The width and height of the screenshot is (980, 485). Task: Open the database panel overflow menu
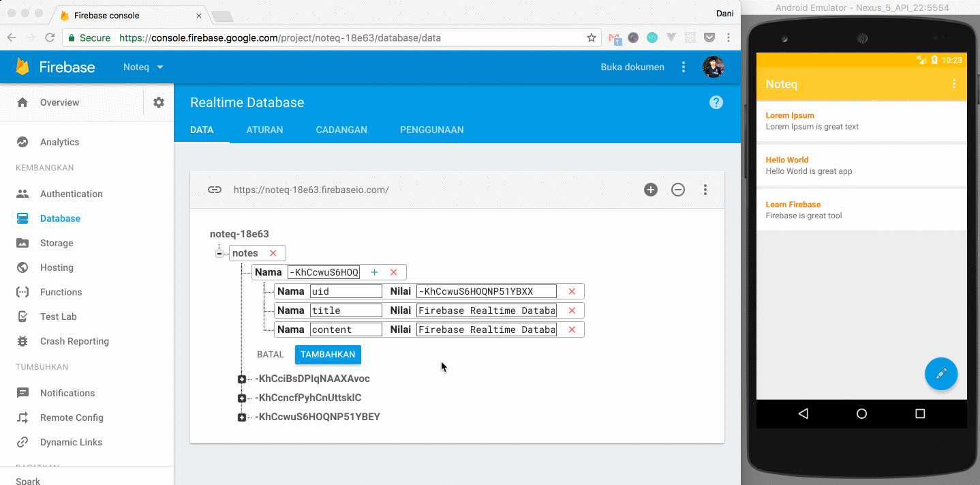pyautogui.click(x=705, y=190)
